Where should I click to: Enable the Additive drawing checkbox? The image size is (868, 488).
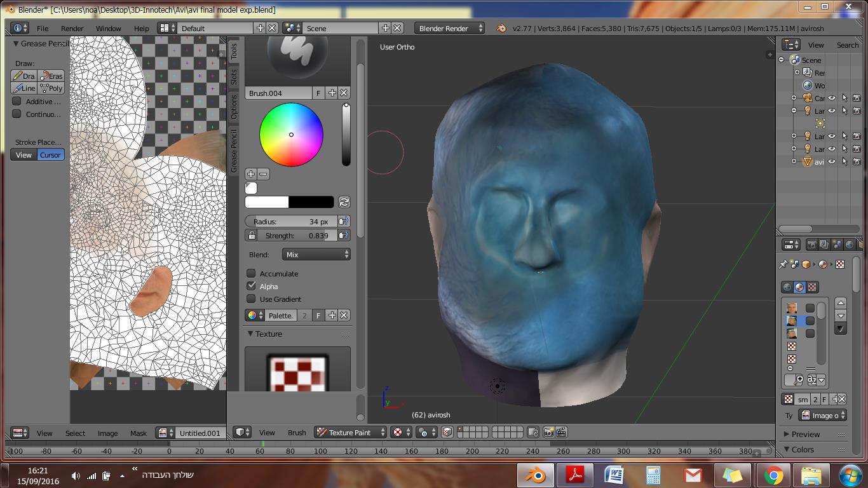click(17, 101)
